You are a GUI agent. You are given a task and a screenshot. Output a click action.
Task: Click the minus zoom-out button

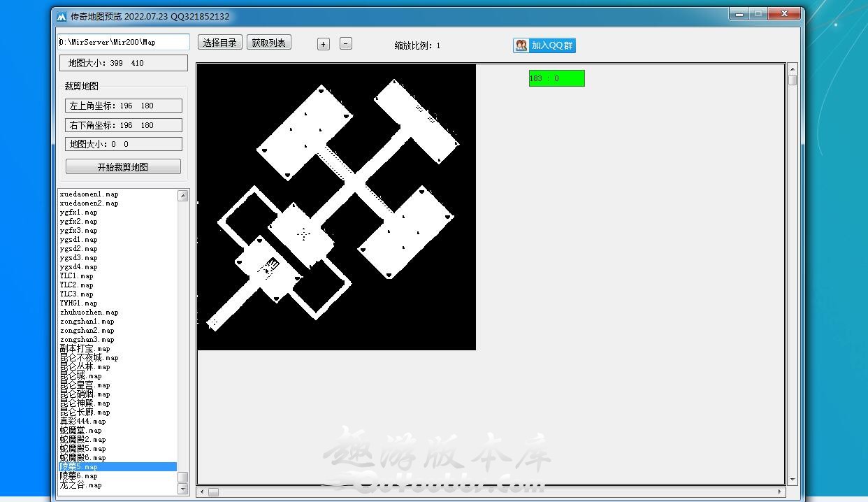pos(345,44)
